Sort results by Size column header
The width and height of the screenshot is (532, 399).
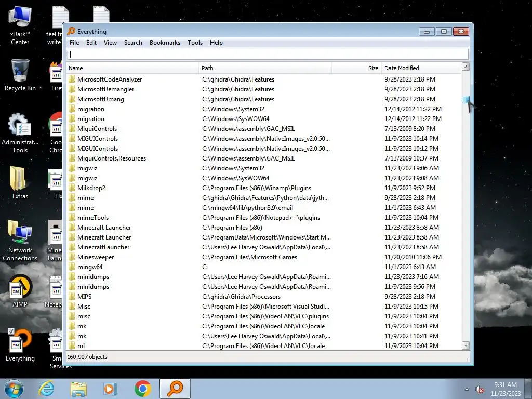(356, 68)
